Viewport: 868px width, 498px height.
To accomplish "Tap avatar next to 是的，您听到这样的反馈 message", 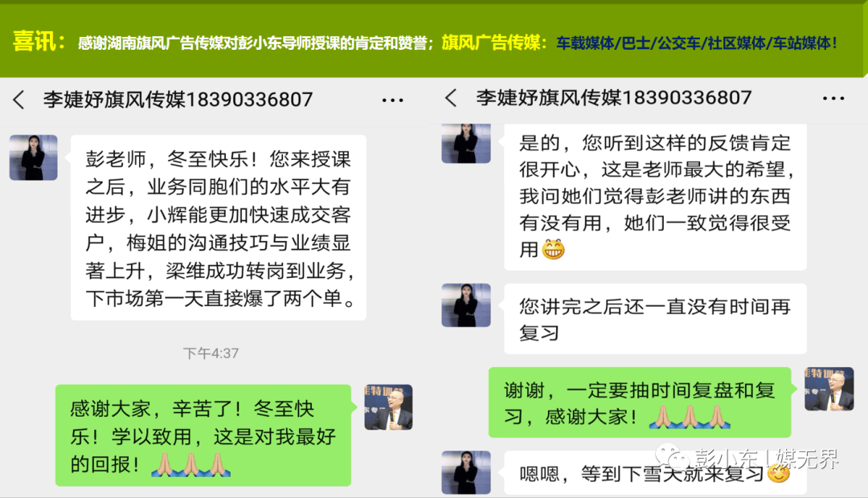I will pyautogui.click(x=466, y=143).
